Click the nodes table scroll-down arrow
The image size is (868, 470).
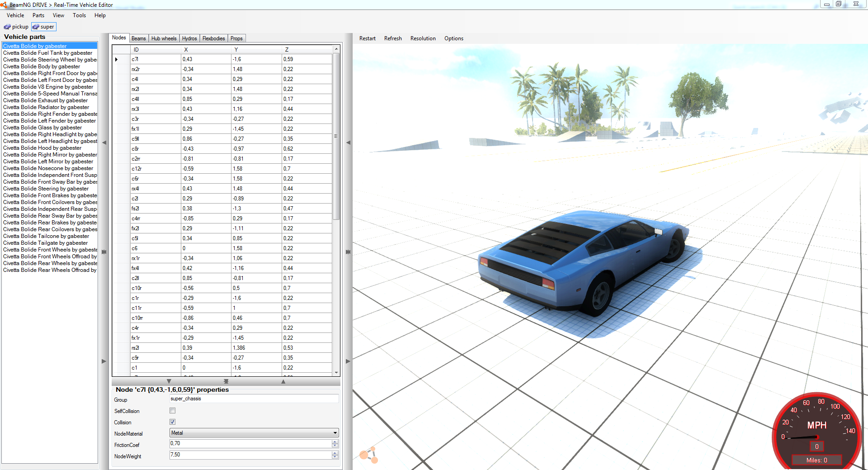click(336, 372)
